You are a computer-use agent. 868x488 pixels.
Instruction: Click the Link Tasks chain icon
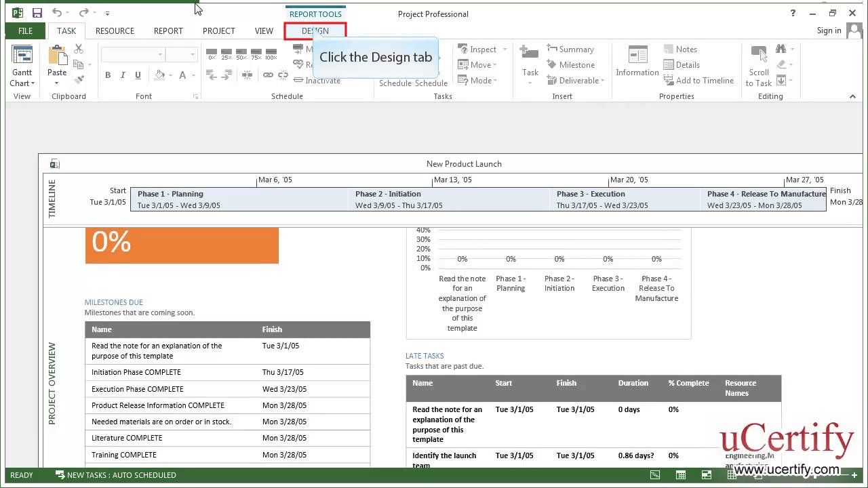(268, 75)
